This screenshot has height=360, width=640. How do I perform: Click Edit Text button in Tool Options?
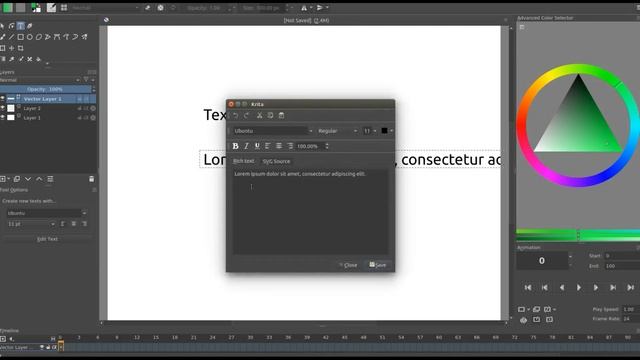point(47,239)
